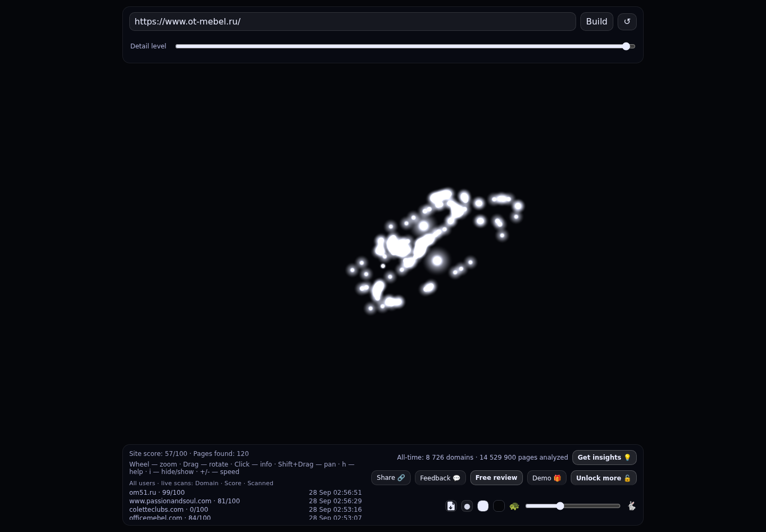Click the Detail level slider
The image size is (766, 532).
coord(405,46)
